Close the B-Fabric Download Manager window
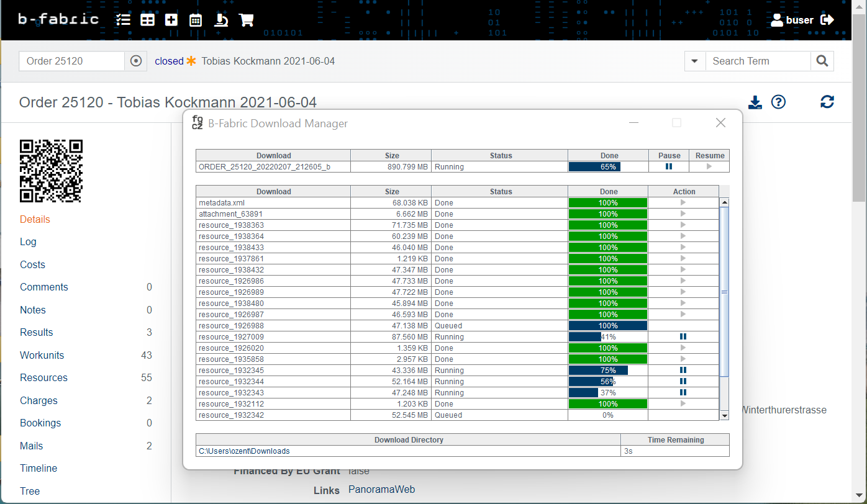867x504 pixels. 720,123
